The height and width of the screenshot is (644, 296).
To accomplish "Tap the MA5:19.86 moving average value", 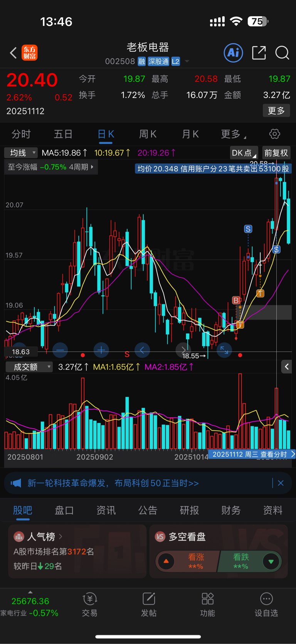I will point(64,153).
